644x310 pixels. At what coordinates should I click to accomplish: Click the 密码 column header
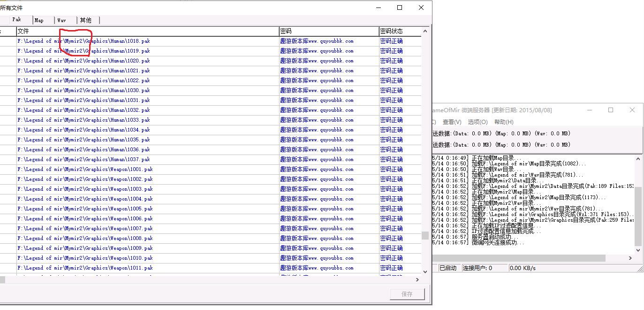328,31
